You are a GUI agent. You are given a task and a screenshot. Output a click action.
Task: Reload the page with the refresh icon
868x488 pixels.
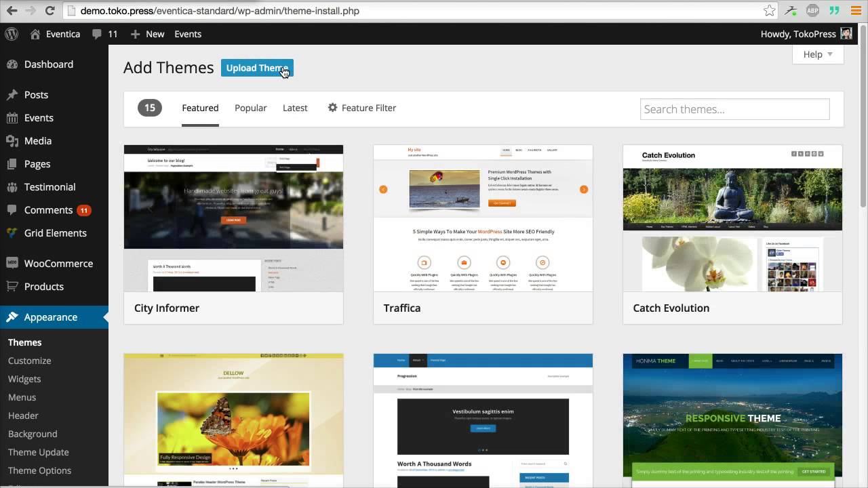pyautogui.click(x=50, y=11)
